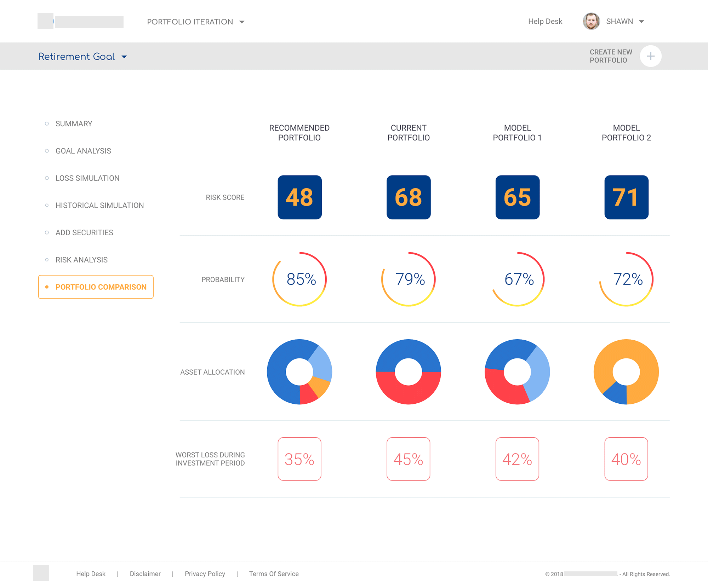This screenshot has height=588, width=708.
Task: Open the Loss Simulation section
Action: tap(87, 178)
